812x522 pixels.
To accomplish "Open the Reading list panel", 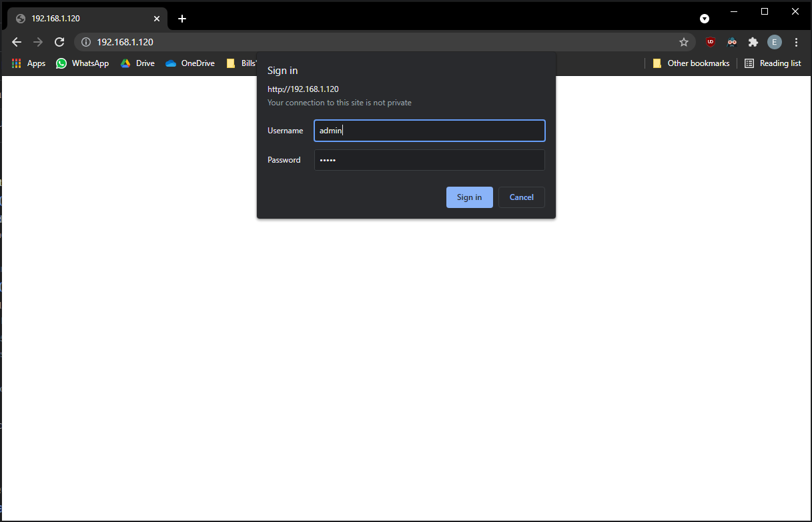I will [x=773, y=63].
